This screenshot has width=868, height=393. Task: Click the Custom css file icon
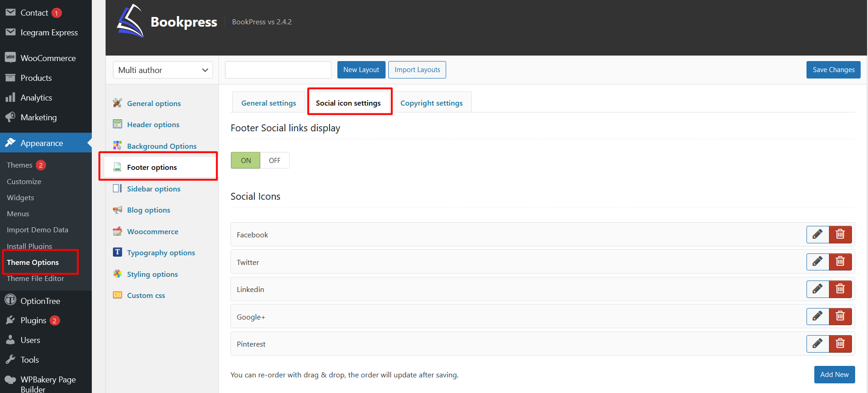[118, 295]
